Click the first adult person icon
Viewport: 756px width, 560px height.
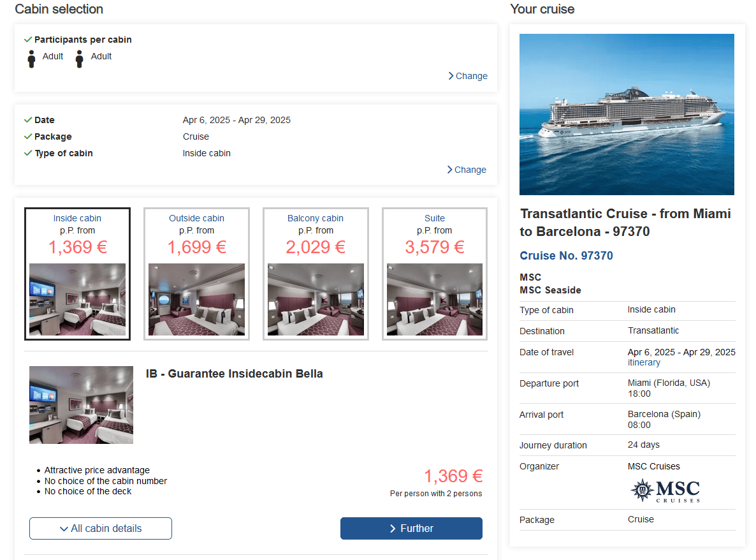click(32, 59)
